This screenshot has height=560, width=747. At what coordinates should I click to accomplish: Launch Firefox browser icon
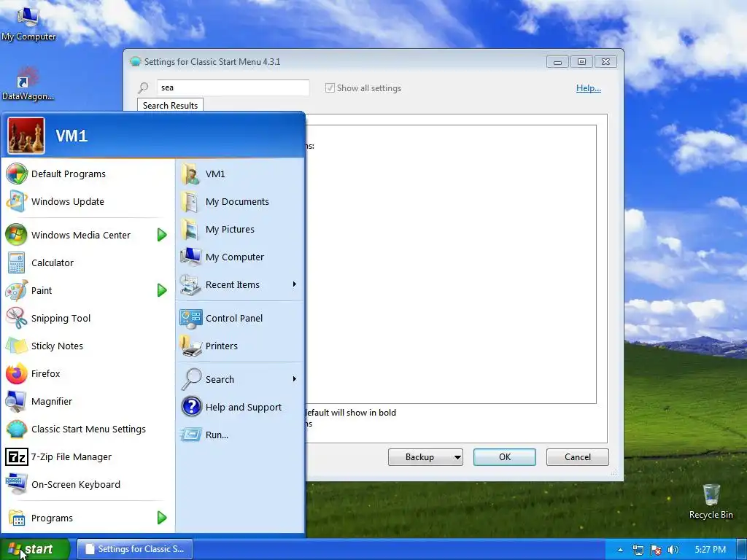(x=16, y=373)
